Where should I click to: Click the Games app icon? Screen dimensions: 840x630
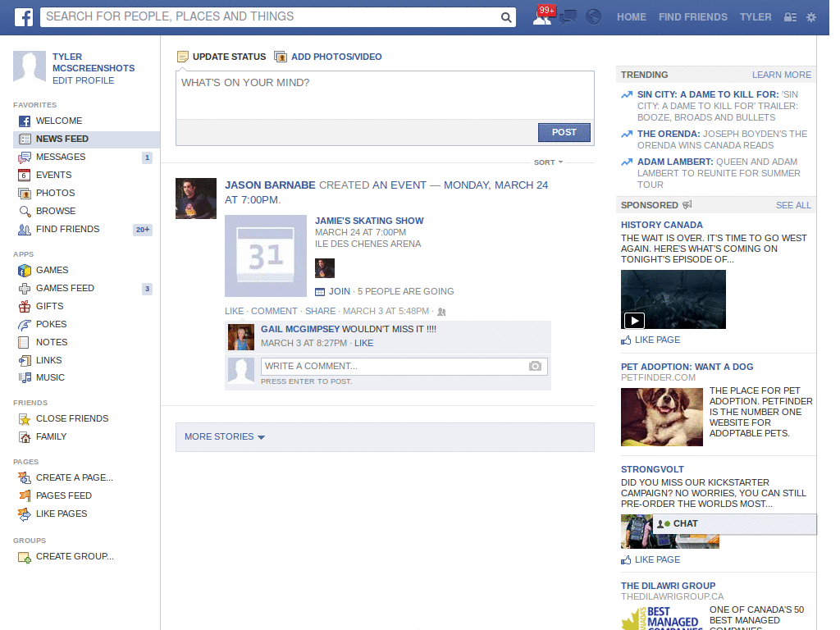point(24,271)
